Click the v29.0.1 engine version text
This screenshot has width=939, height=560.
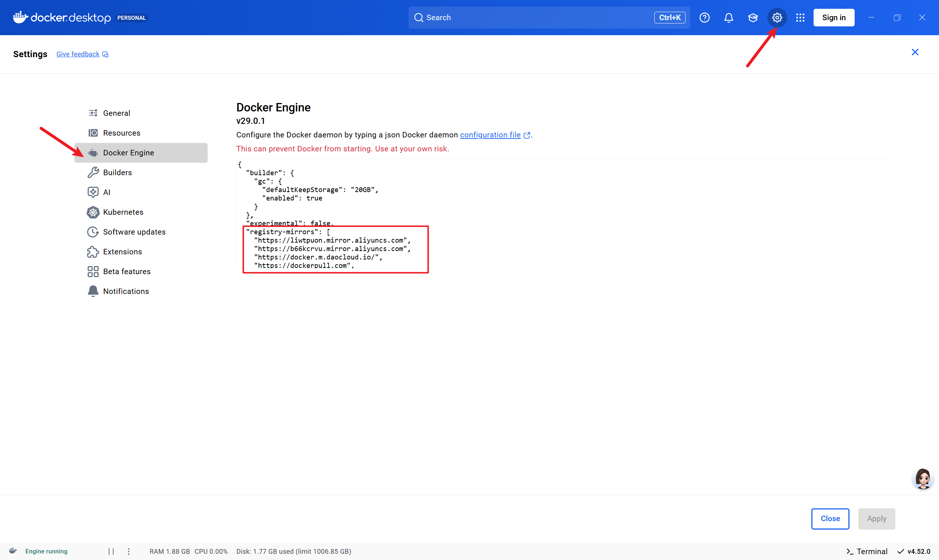pos(251,121)
